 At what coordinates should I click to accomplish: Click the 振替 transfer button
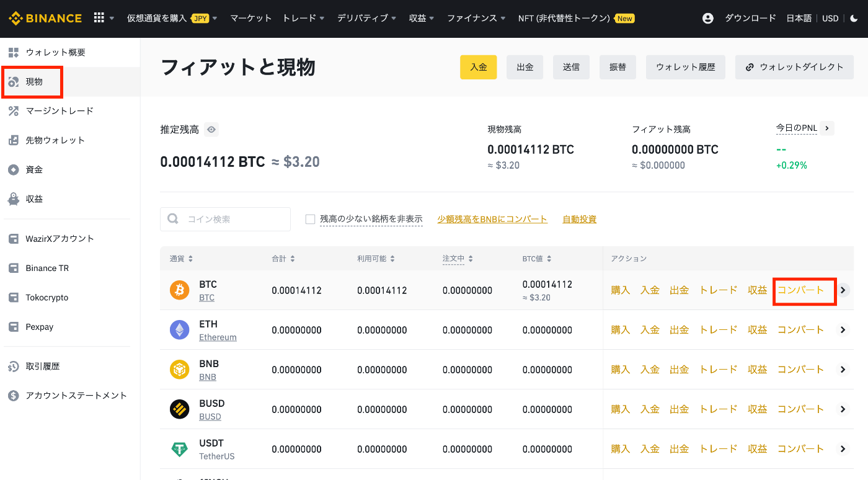618,67
